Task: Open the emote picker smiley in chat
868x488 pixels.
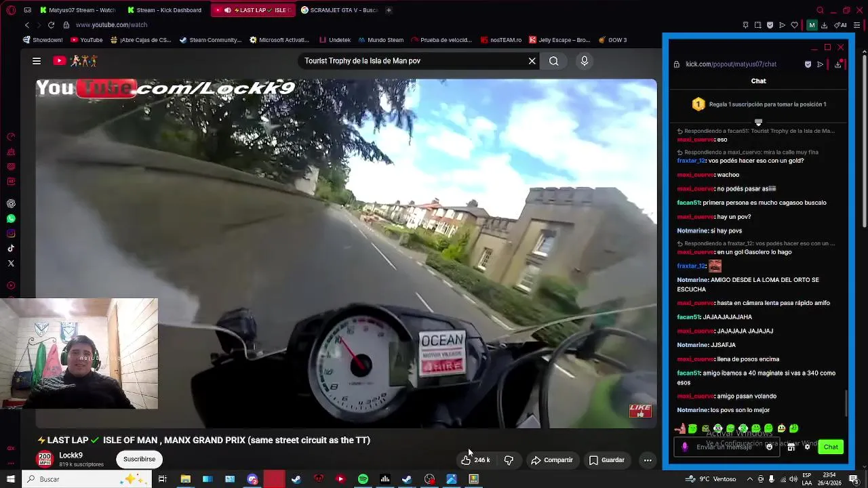Action: 769,447
